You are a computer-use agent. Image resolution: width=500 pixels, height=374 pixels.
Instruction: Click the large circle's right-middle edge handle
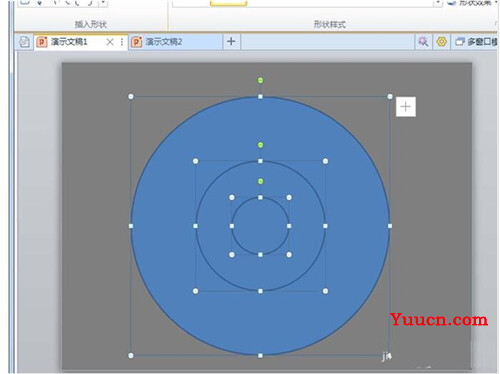click(390, 226)
